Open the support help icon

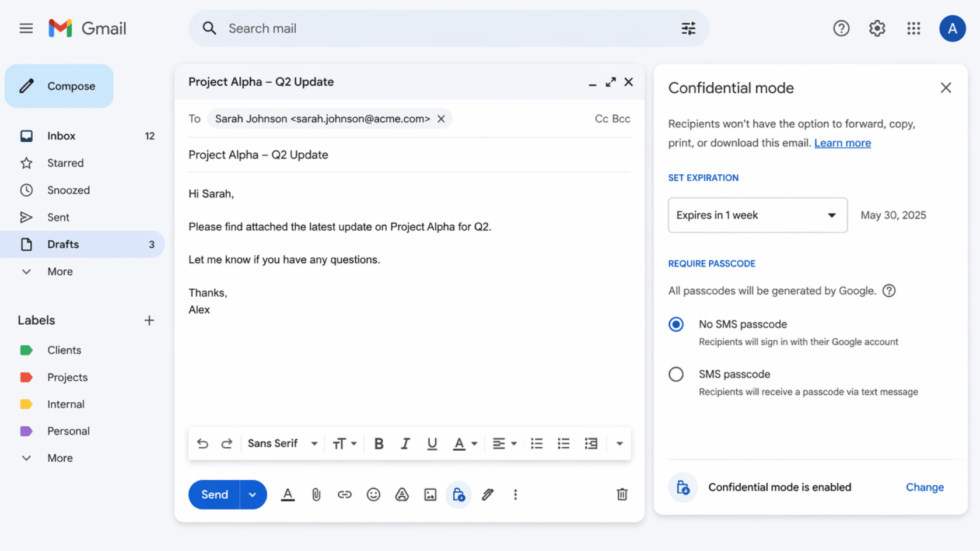[x=841, y=28]
